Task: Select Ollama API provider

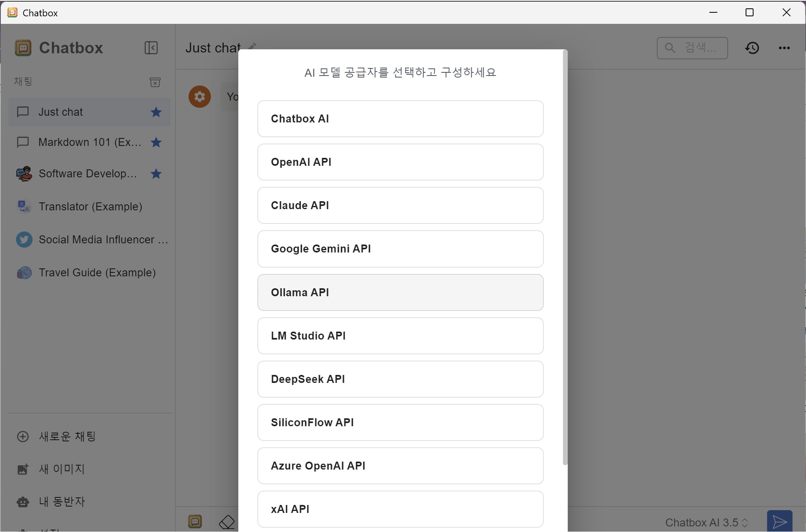Action: (x=400, y=292)
